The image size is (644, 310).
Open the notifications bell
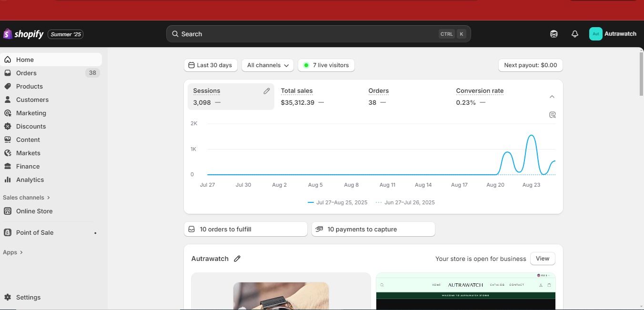574,34
